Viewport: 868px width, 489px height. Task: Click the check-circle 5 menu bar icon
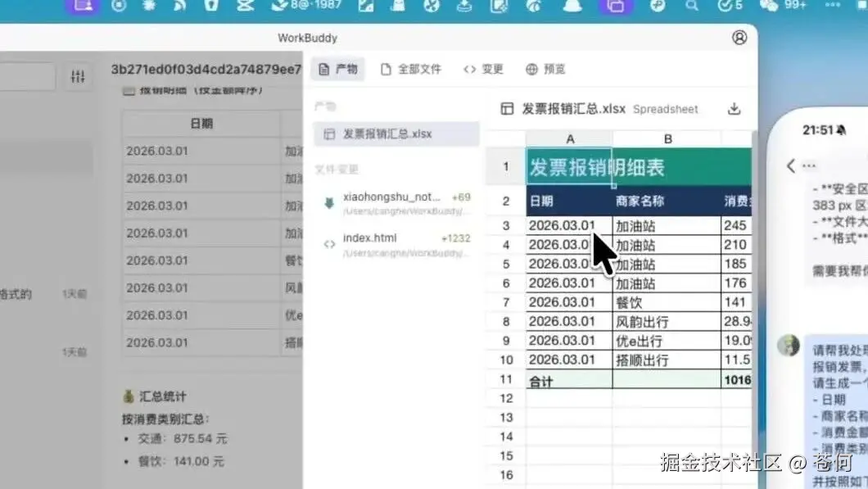(730, 6)
